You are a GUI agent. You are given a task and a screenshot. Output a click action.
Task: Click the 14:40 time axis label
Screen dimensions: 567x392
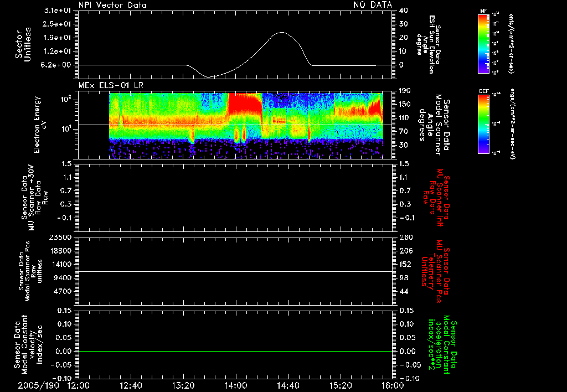point(288,386)
